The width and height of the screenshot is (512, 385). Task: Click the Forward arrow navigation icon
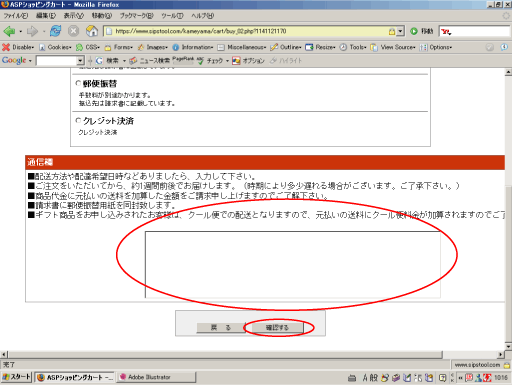32,31
